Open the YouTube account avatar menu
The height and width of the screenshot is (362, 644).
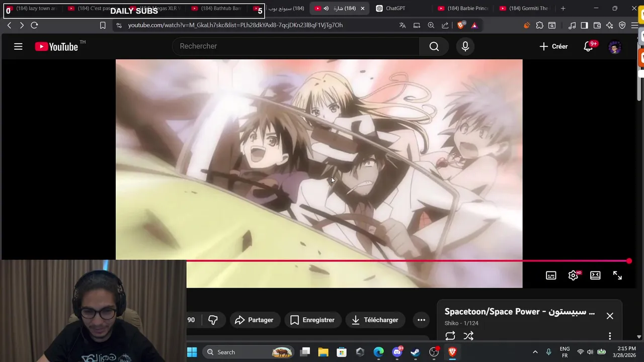click(x=615, y=47)
